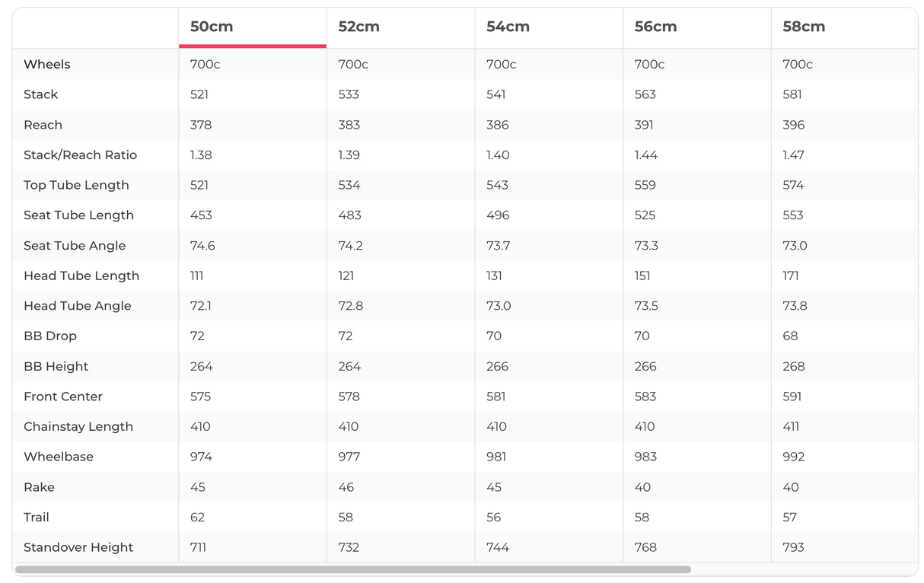
Task: Choose the 56cm size column header
Action: click(x=655, y=27)
